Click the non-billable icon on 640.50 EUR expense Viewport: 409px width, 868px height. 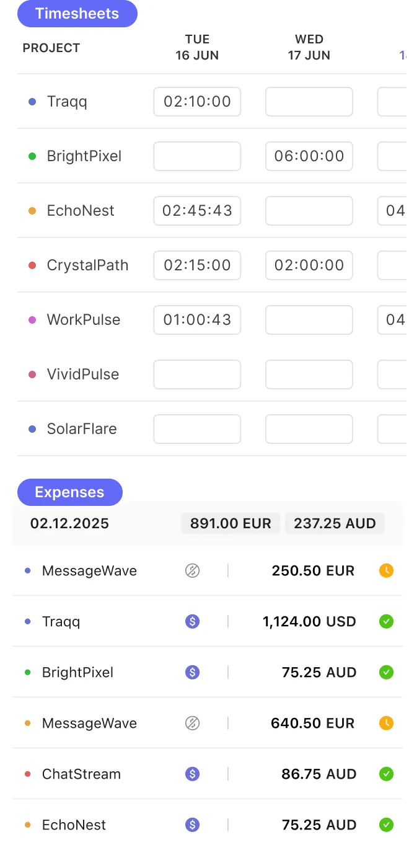tap(193, 723)
